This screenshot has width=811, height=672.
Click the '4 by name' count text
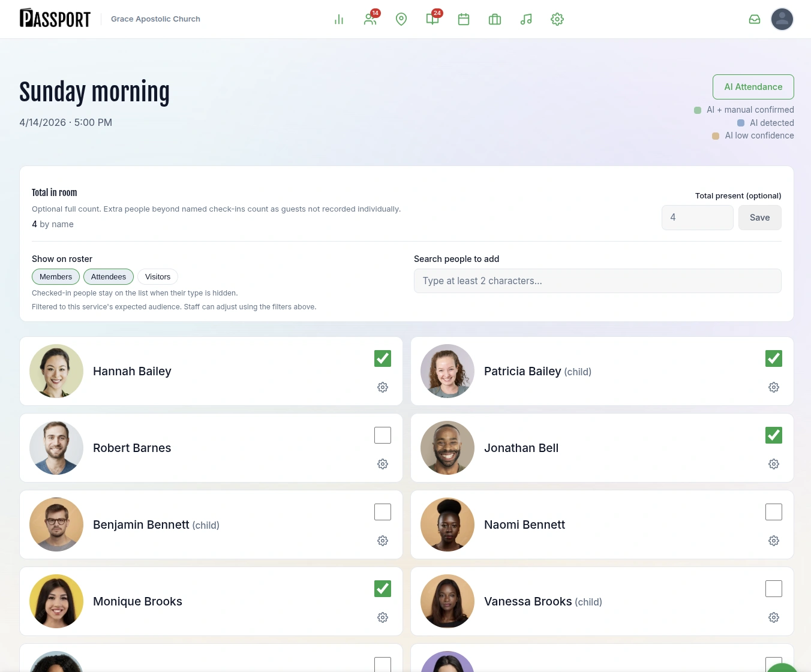[x=53, y=224]
